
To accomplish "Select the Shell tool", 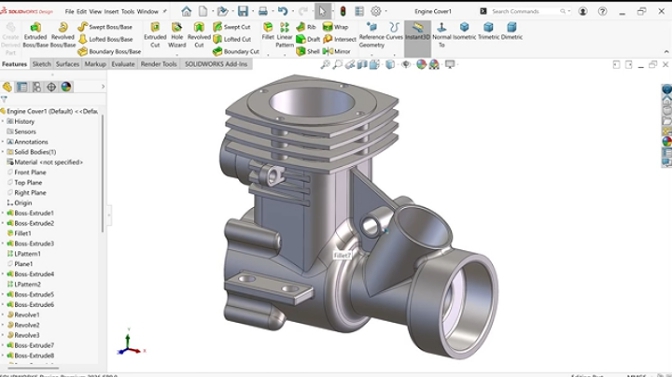I will click(x=308, y=51).
